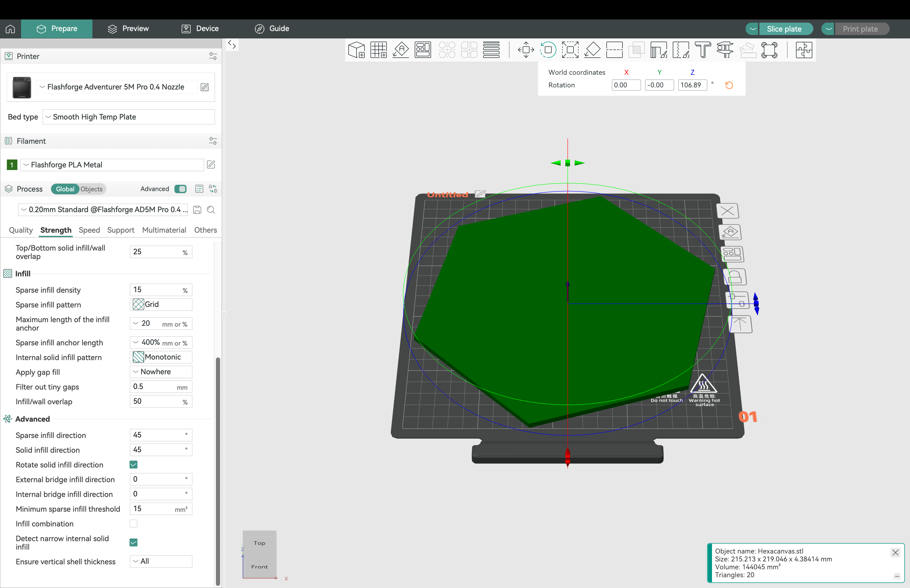Open the filament selection dropdown
This screenshot has width=910, height=588.
click(x=112, y=165)
